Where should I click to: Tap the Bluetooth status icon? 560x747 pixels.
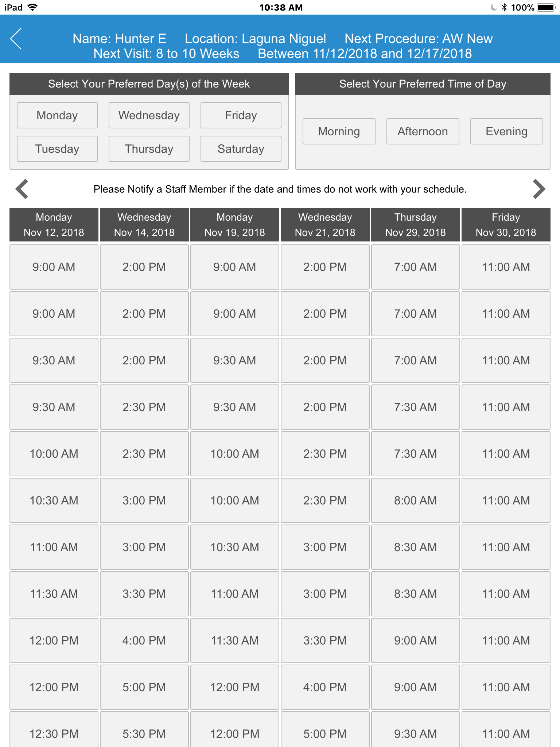[504, 7]
